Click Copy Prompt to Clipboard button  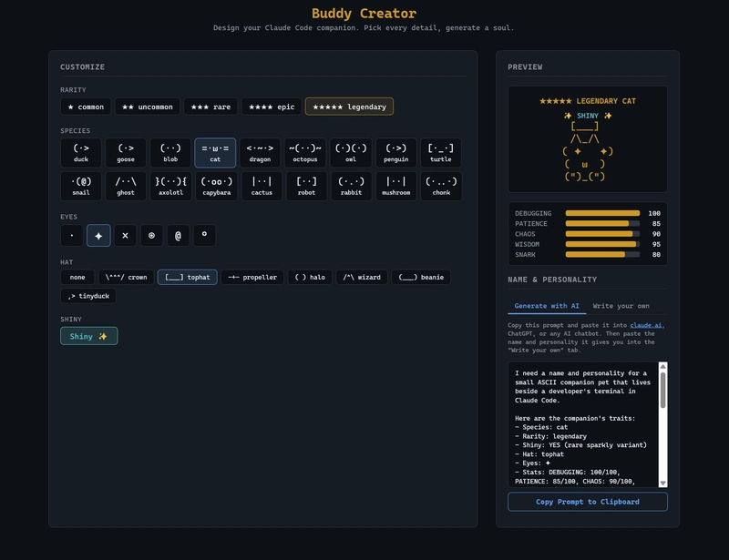pyautogui.click(x=587, y=502)
